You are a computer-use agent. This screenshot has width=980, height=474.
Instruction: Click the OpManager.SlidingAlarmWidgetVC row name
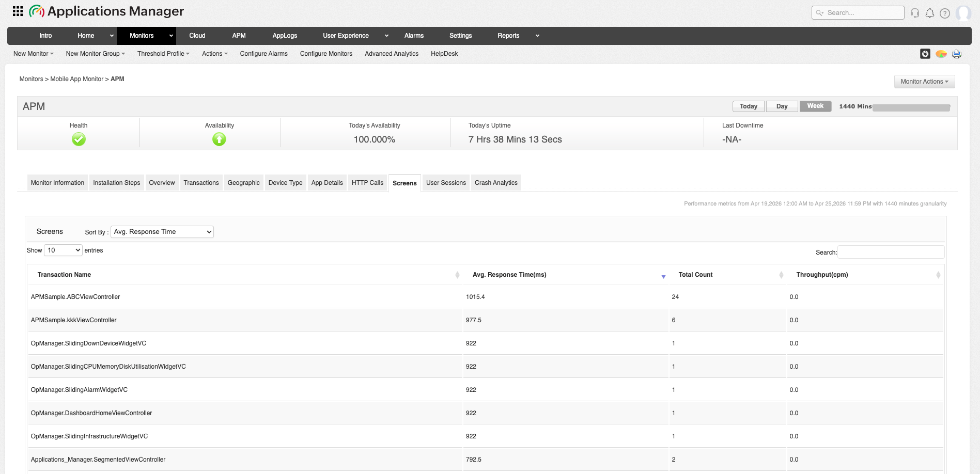pos(79,390)
